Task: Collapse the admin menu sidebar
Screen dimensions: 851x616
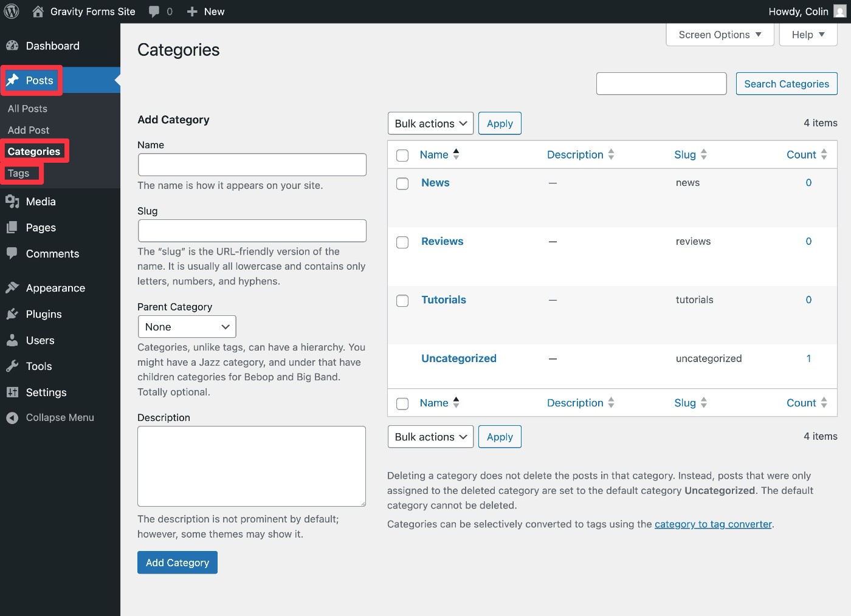Action: coord(12,417)
